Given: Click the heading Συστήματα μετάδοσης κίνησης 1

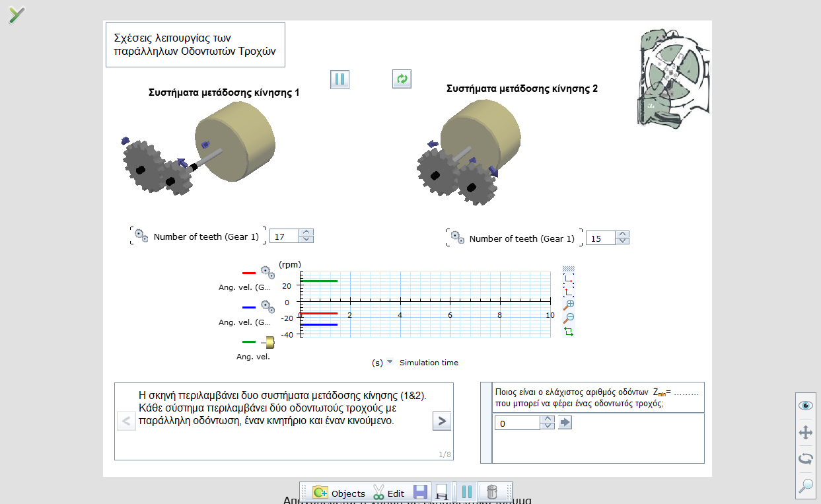Looking at the screenshot, I should 224,93.
